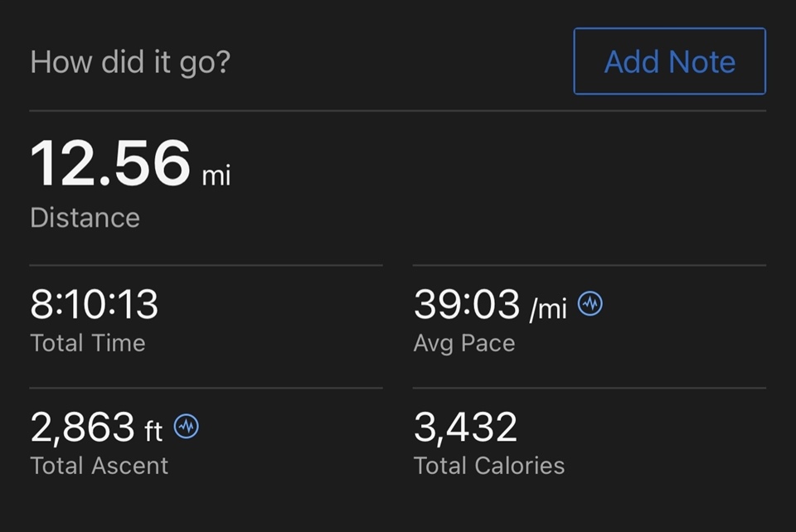
Task: Select the Total Calories label
Action: pos(489,466)
